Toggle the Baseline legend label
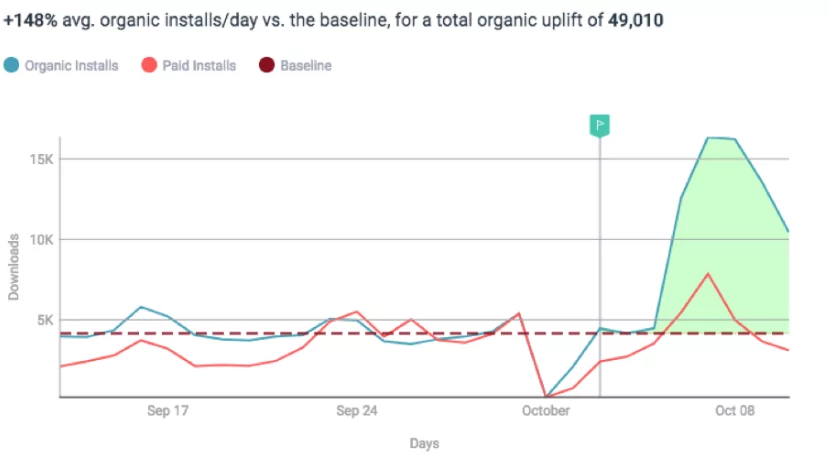 click(305, 66)
